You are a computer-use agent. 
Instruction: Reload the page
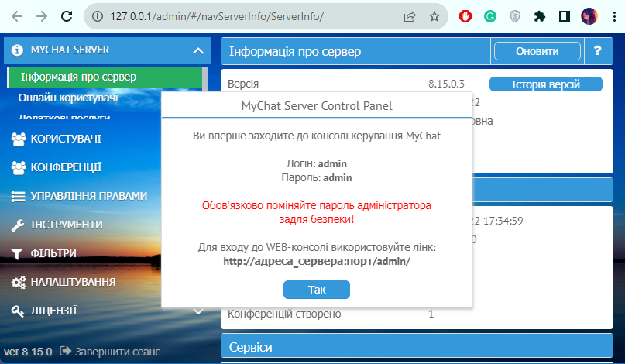coord(67,16)
